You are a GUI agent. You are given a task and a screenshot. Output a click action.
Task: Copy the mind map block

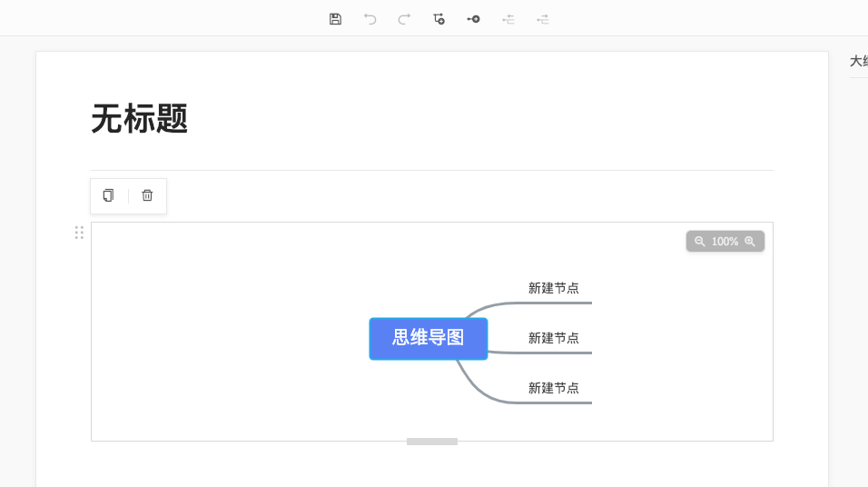point(109,195)
